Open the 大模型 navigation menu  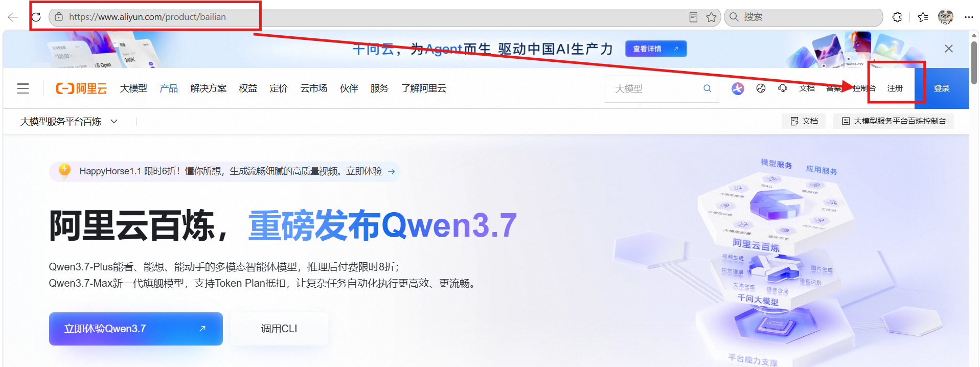(x=133, y=88)
